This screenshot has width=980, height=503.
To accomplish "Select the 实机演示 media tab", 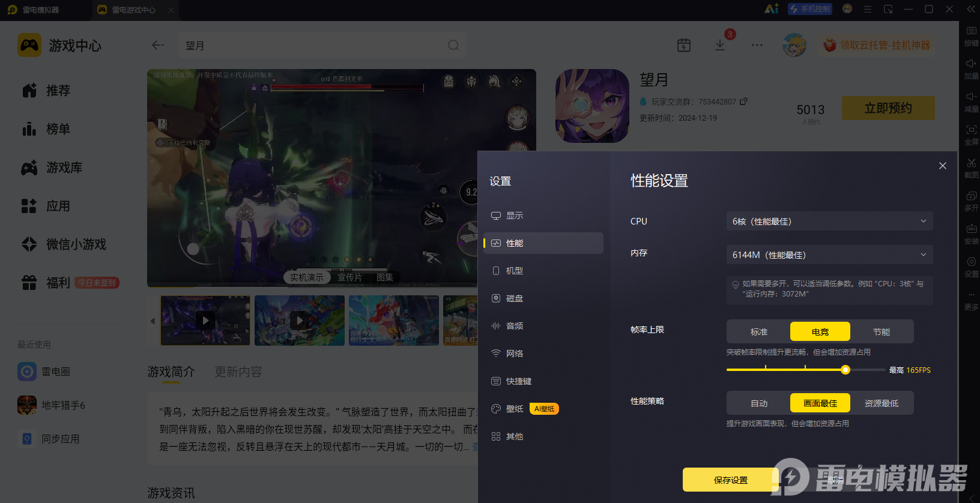I will tap(307, 277).
